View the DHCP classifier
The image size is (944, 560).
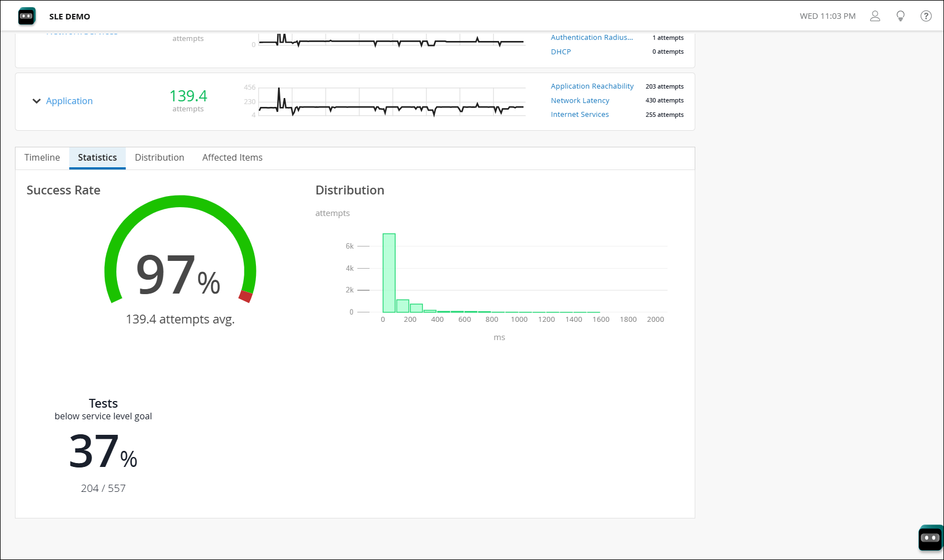pos(560,52)
